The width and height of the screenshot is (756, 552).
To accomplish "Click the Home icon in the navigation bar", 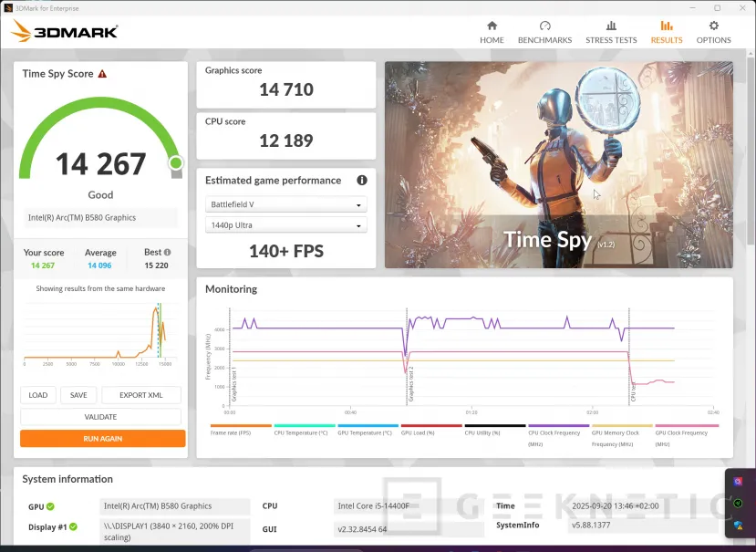I will point(492,27).
